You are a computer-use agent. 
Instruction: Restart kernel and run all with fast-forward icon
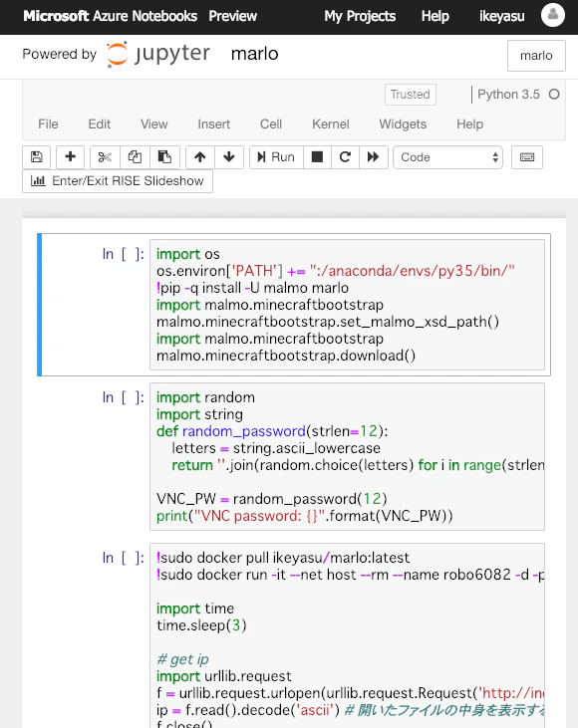click(373, 157)
